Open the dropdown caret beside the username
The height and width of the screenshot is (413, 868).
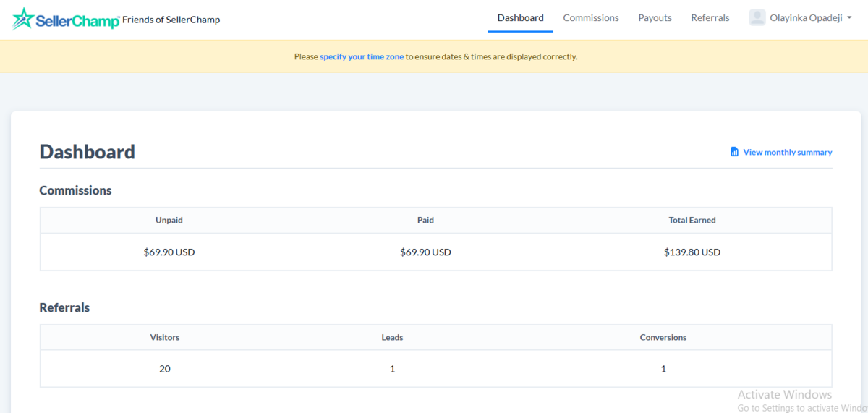coord(849,19)
